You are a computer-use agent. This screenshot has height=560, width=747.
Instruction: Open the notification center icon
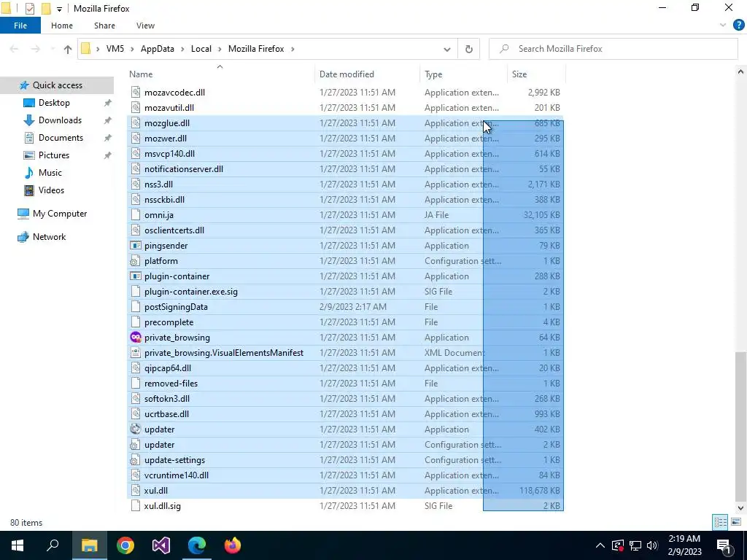coord(724,545)
